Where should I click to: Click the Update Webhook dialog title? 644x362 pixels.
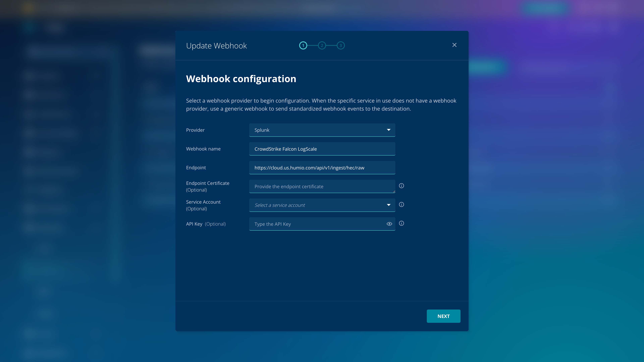(216, 46)
